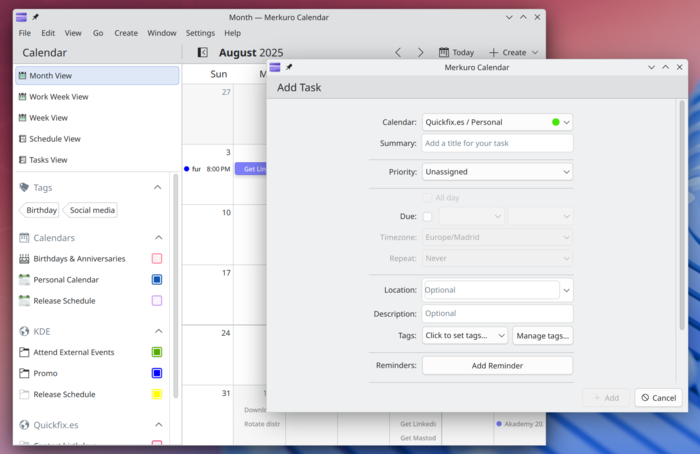Image resolution: width=700 pixels, height=454 pixels.
Task: Click Release Schedule folder icon under KDE
Action: (x=24, y=394)
